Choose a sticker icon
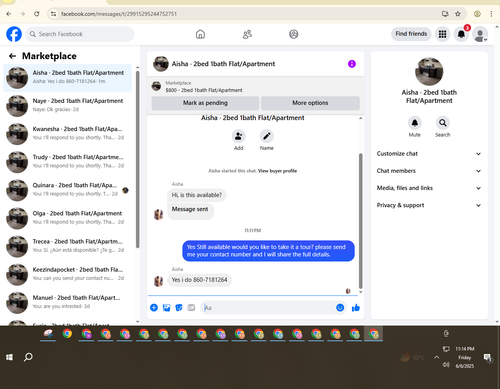The width and height of the screenshot is (500, 389). pyautogui.click(x=179, y=308)
